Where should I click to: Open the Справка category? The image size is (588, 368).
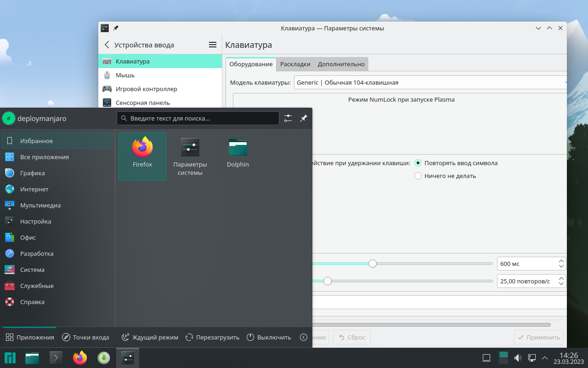click(57, 302)
